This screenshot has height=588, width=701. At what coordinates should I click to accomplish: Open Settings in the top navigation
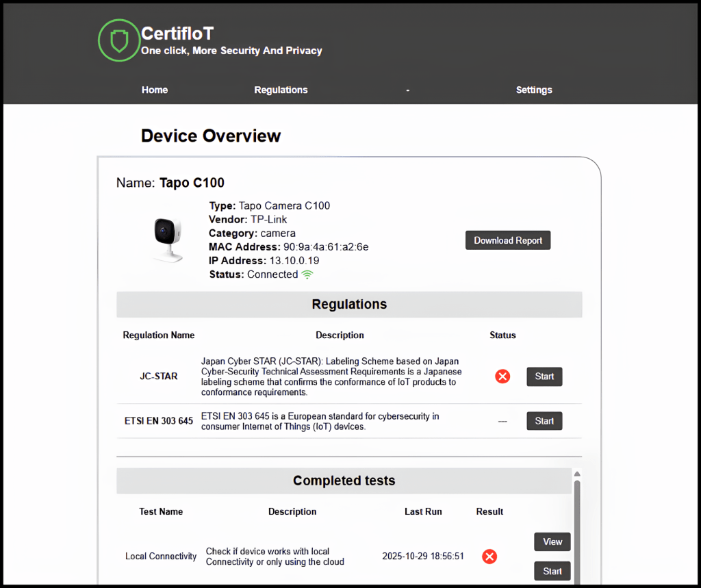(534, 90)
